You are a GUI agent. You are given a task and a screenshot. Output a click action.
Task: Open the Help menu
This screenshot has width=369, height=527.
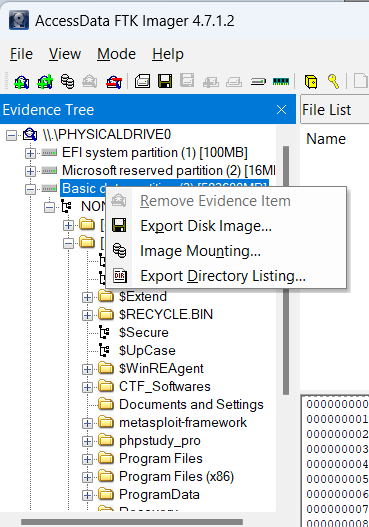tap(168, 54)
